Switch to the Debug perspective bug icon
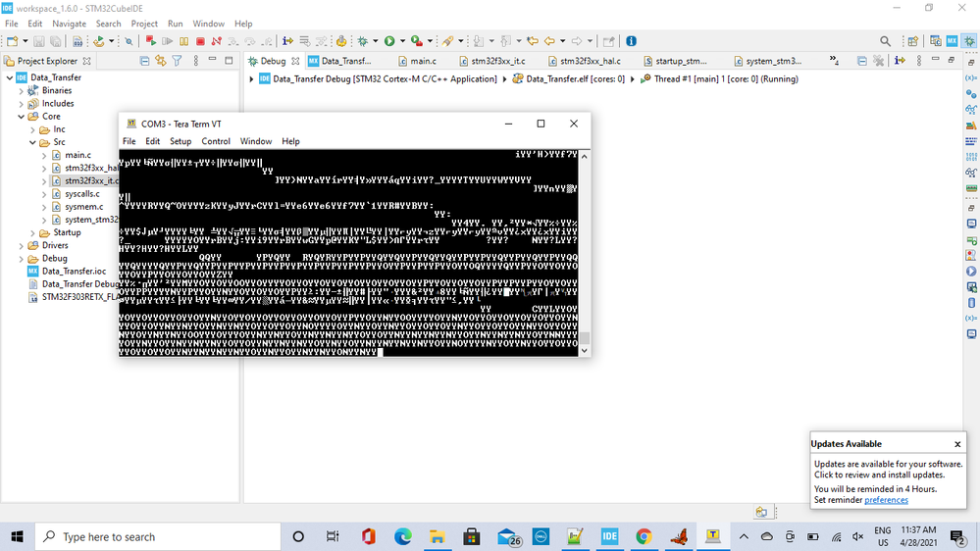Viewport: 980px width, 551px height. click(969, 41)
